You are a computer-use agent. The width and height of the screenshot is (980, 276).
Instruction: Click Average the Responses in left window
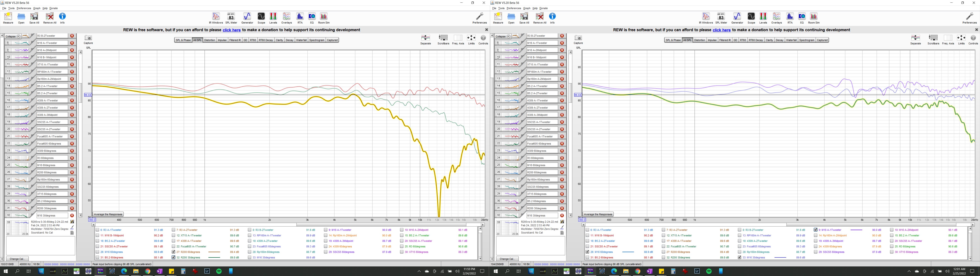[x=108, y=214]
